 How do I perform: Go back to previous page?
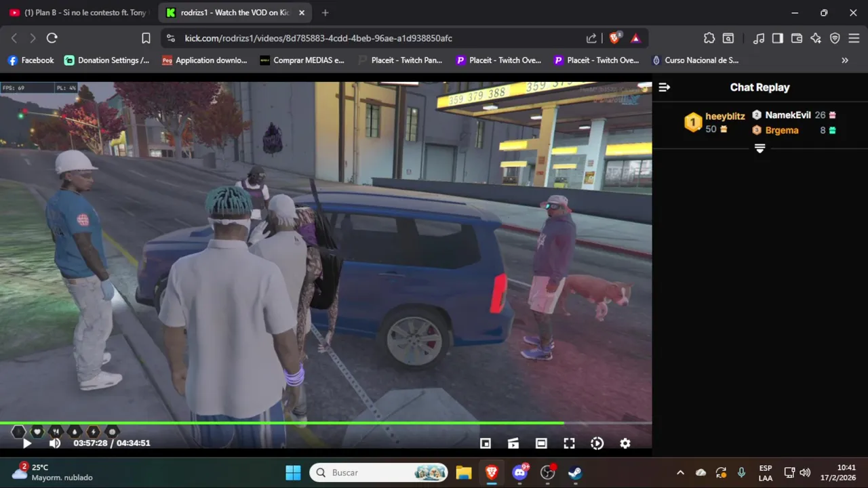14,39
